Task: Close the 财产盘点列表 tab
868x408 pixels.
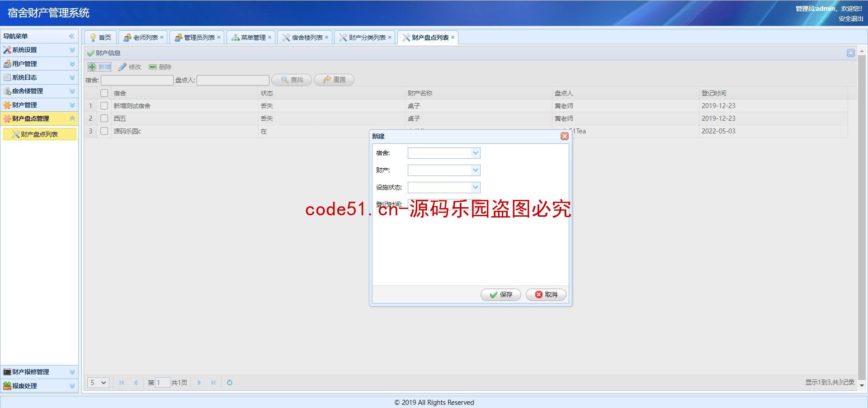Action: click(453, 38)
